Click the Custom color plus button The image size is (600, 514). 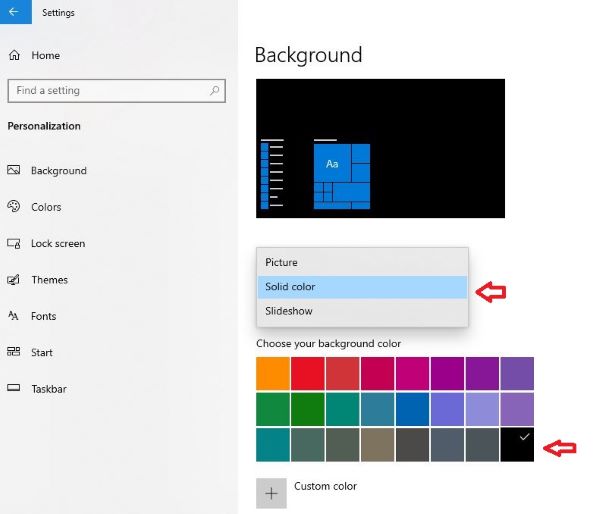tap(271, 493)
